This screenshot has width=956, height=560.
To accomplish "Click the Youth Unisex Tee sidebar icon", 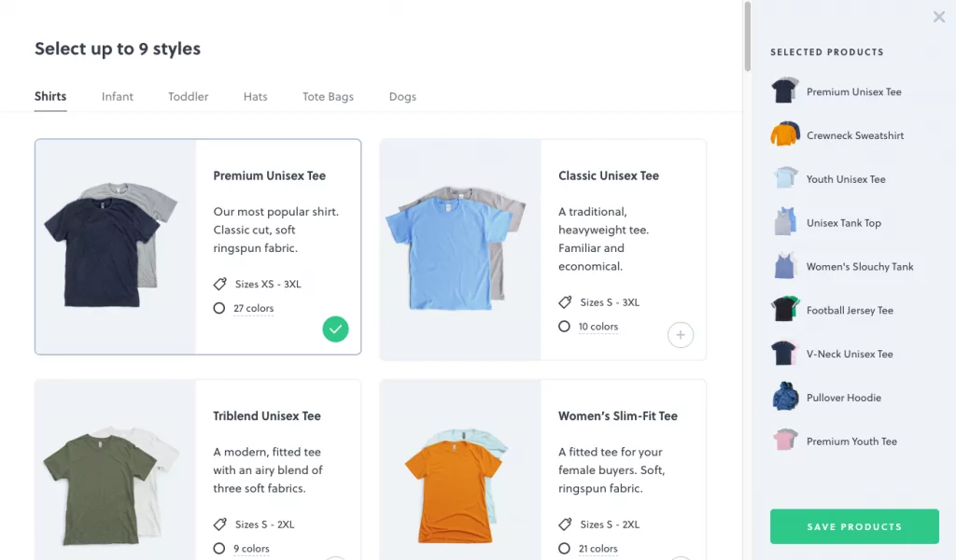I will click(785, 179).
